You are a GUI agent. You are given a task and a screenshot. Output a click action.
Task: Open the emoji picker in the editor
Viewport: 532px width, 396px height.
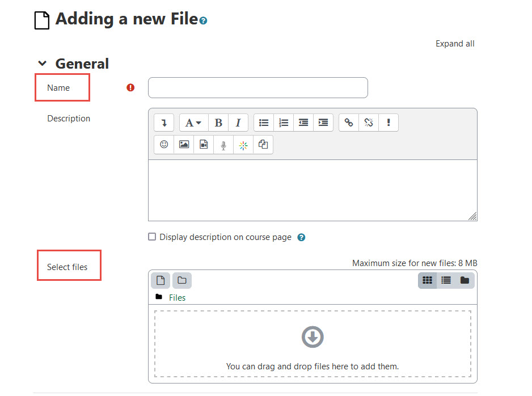(163, 144)
